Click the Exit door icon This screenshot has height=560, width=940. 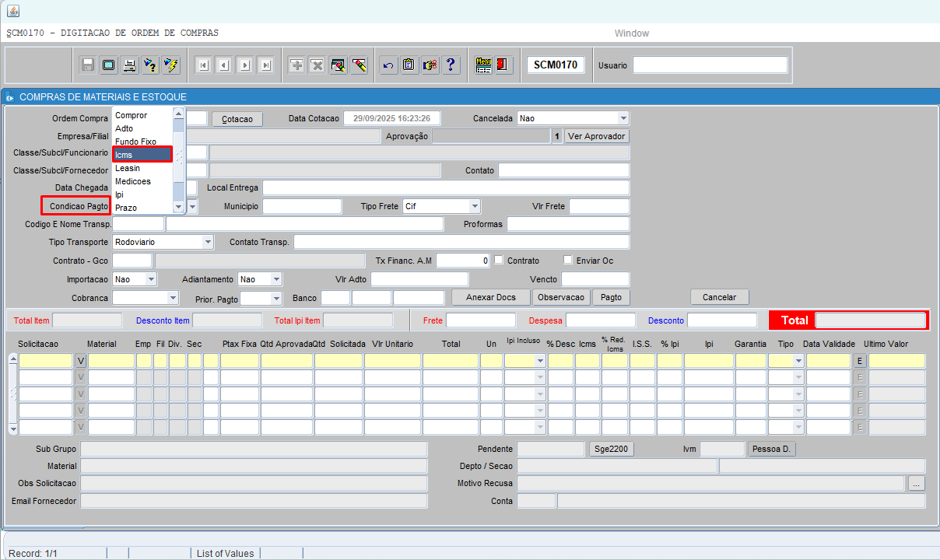503,65
